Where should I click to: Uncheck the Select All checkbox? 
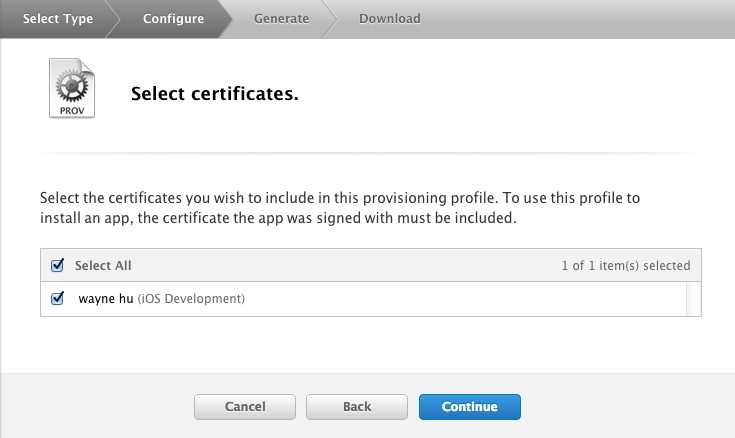point(57,266)
